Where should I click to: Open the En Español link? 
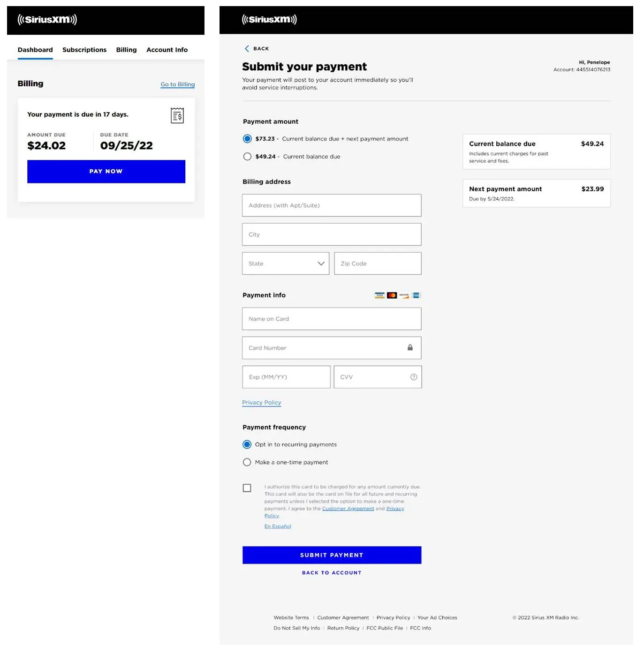(278, 527)
